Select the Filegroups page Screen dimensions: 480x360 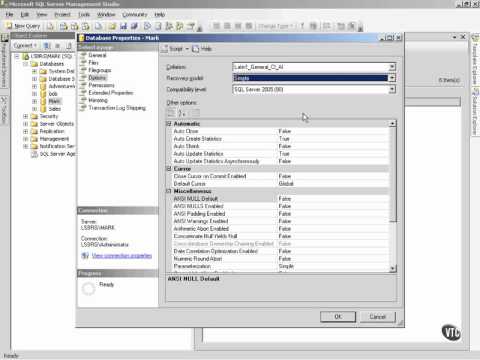[x=100, y=70]
